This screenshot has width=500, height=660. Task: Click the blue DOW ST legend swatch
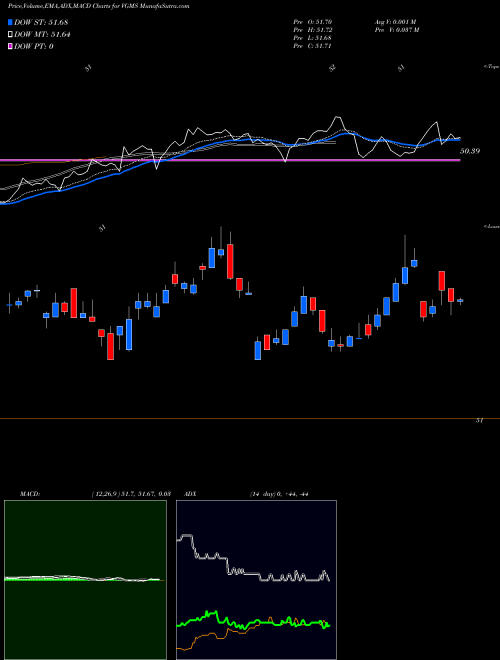(x=10, y=22)
